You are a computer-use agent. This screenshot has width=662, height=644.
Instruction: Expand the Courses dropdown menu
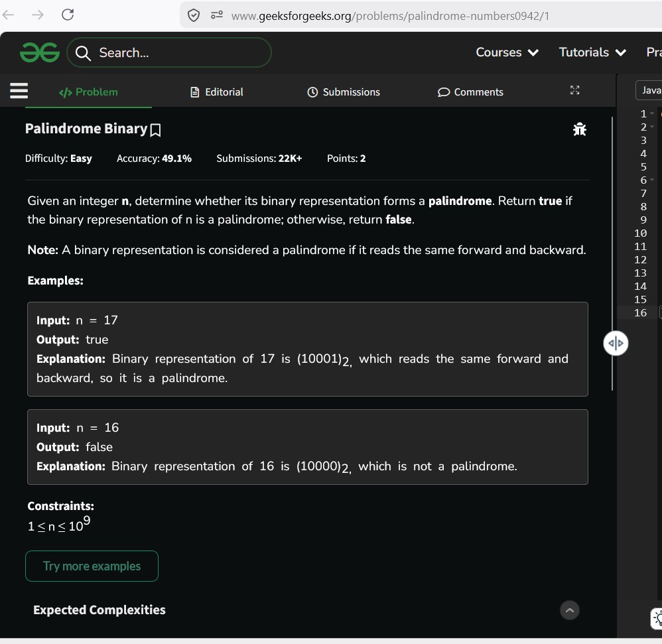click(x=507, y=52)
